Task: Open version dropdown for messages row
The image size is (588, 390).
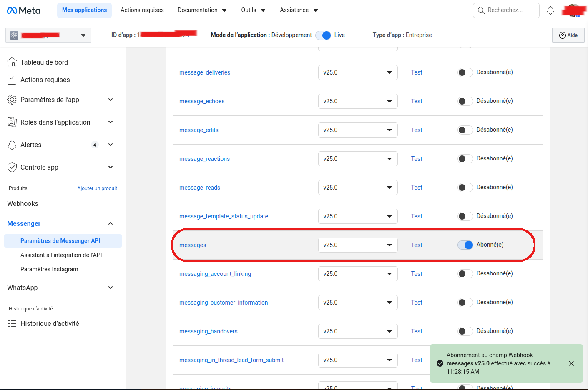Action: point(358,245)
